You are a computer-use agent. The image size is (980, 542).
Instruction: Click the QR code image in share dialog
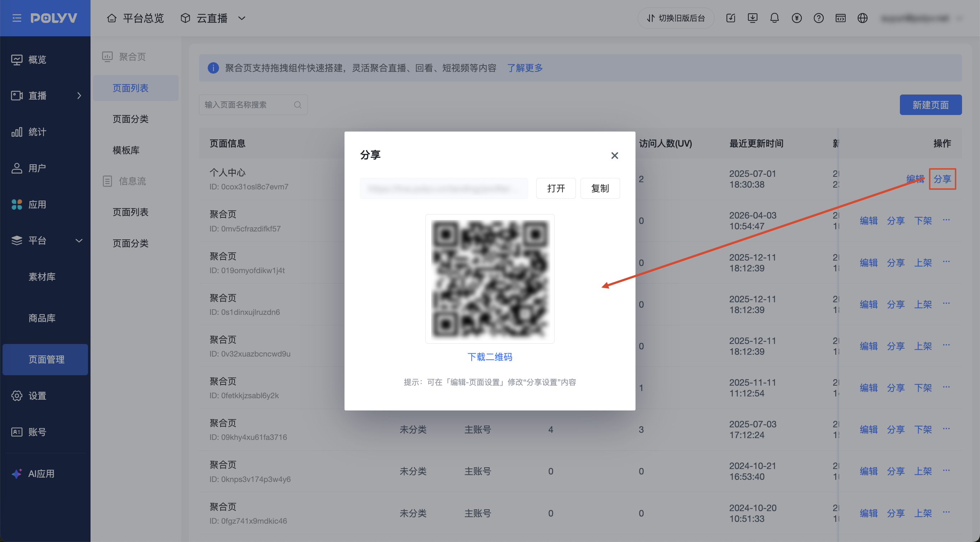tap(490, 279)
